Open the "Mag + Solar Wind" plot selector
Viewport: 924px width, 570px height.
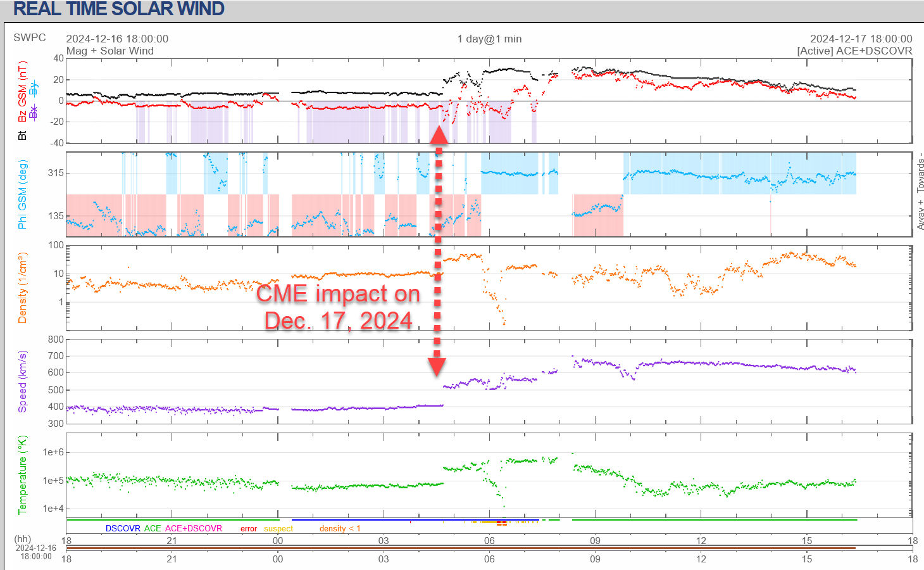(x=110, y=51)
